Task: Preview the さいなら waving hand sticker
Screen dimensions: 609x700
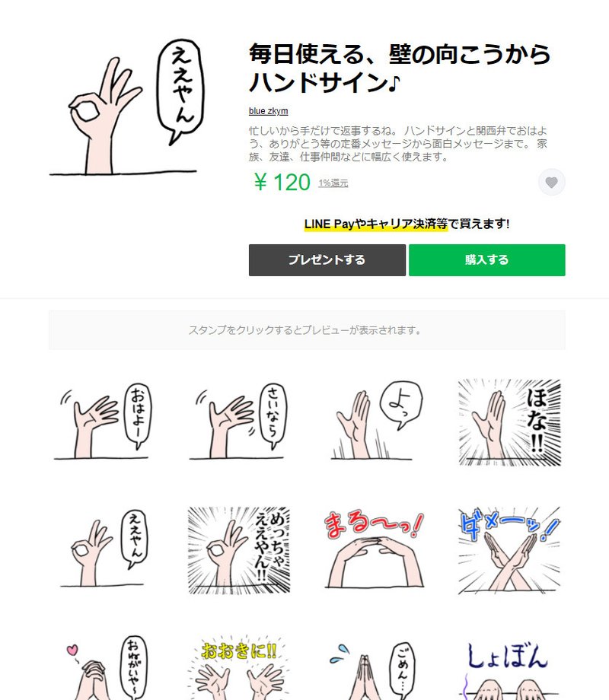Action: coord(239,421)
